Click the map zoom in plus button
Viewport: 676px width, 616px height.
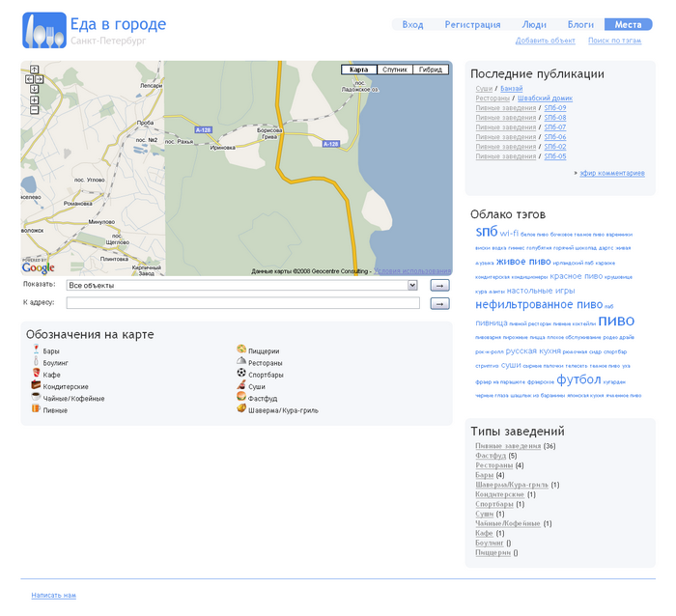(35, 100)
